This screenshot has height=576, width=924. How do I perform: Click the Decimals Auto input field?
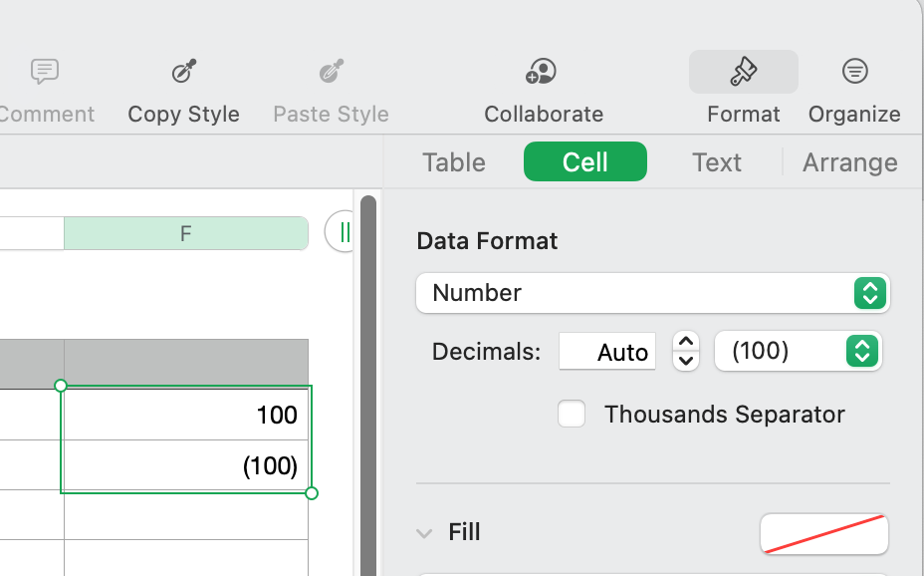pyautogui.click(x=607, y=351)
